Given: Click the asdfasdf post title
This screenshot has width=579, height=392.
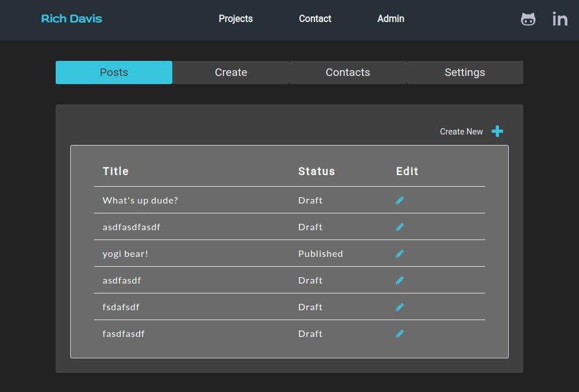Looking at the screenshot, I should point(122,281).
